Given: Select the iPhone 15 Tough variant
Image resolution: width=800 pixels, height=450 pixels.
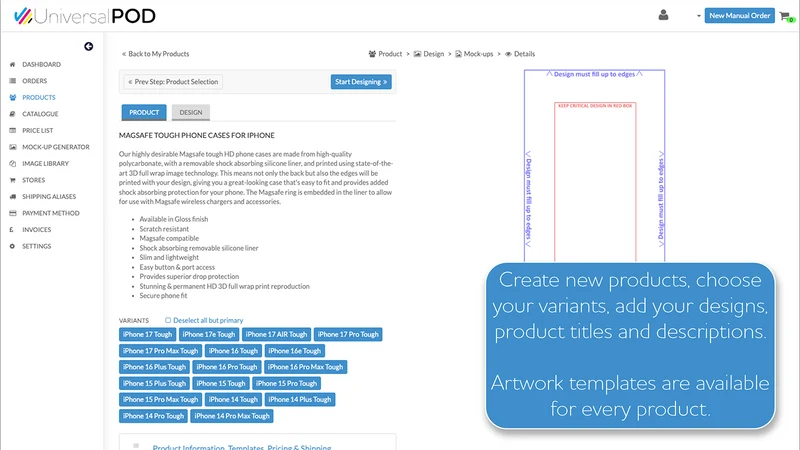Looking at the screenshot, I should point(221,383).
